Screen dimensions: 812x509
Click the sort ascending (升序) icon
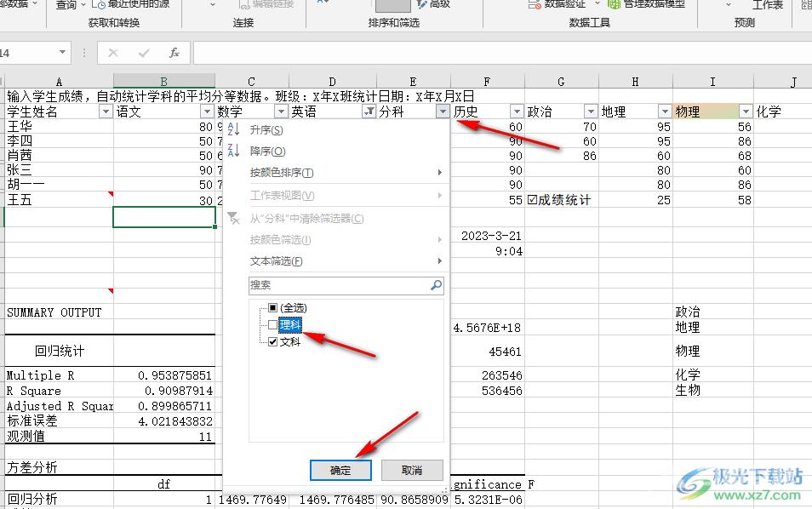coord(233,129)
